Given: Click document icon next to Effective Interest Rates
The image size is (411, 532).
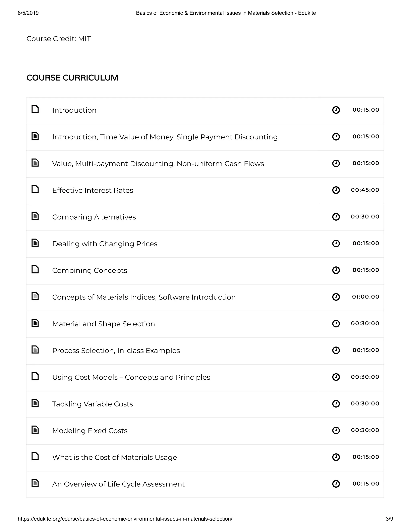Looking at the screenshot, I should click(x=35, y=189).
